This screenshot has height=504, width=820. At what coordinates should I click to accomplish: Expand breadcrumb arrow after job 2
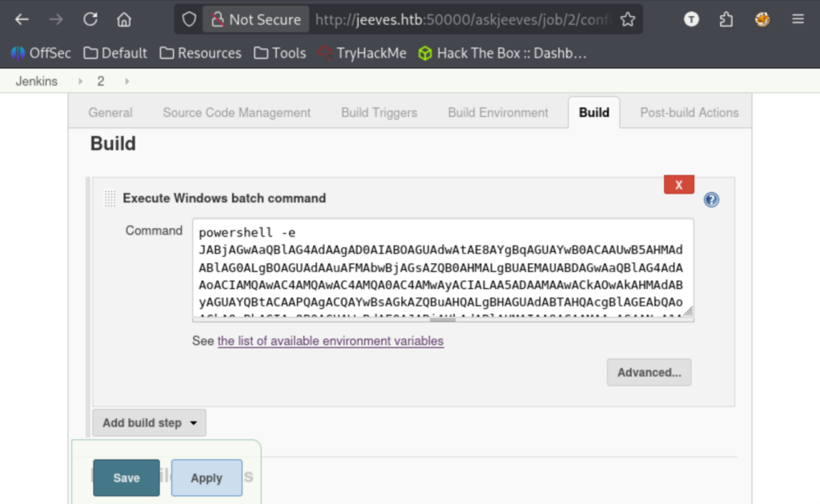pyautogui.click(x=127, y=81)
